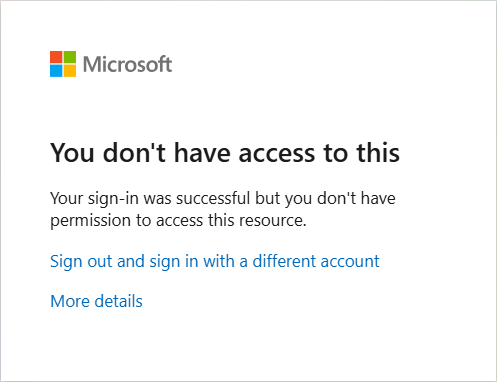Click the blue square in Microsoft logo
497x382 pixels.
coord(56,71)
